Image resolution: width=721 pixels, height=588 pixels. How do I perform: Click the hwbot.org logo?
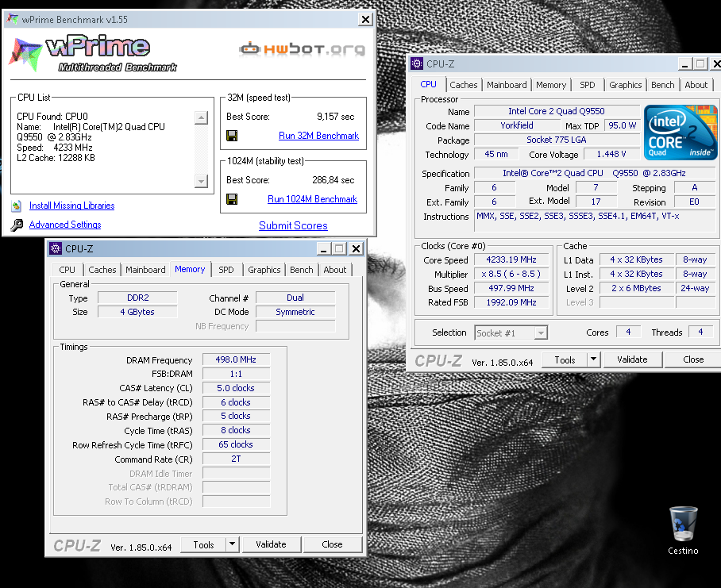[302, 48]
